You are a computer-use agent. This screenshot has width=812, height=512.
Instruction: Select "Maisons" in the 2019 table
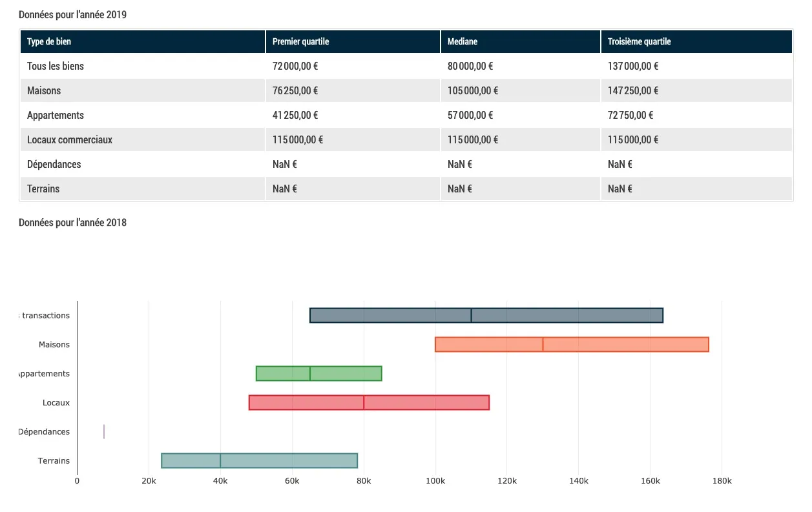point(44,90)
